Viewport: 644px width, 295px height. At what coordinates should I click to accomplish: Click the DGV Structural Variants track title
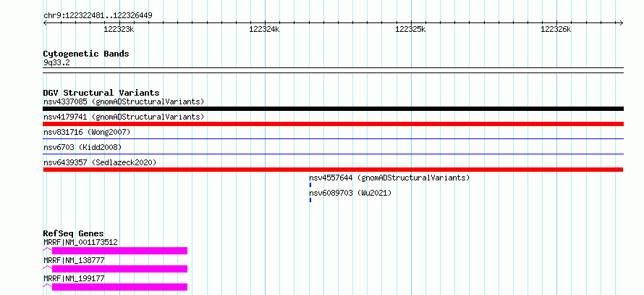[x=101, y=93]
